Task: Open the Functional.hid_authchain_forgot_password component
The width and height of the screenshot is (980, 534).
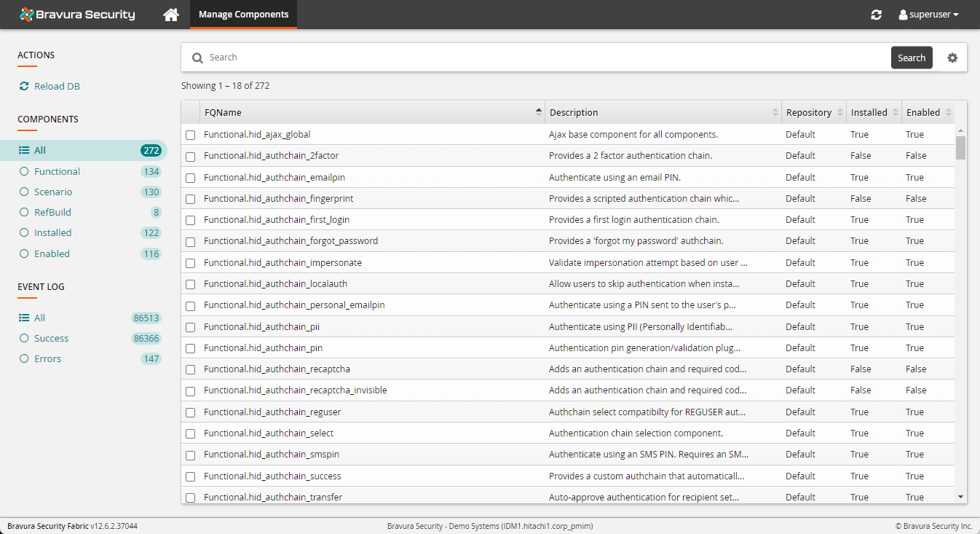Action: pos(291,240)
